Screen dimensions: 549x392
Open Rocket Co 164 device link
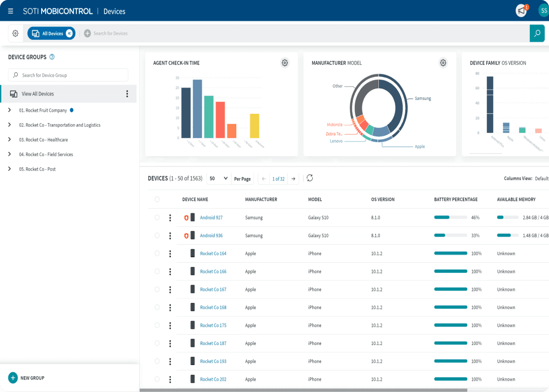(213, 254)
